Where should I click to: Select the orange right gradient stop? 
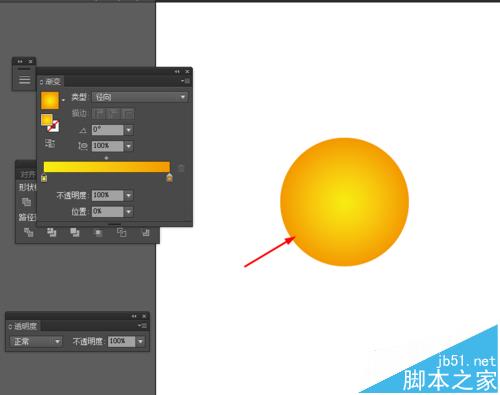[x=170, y=178]
